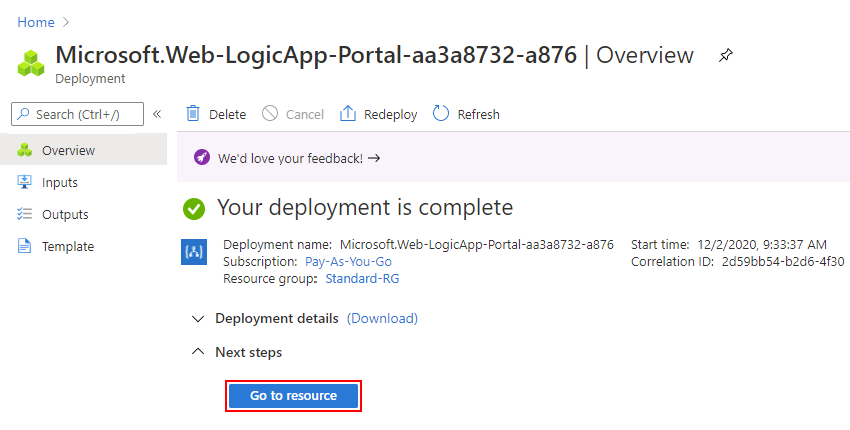Click the Home breadcrumb link

pyautogui.click(x=36, y=22)
